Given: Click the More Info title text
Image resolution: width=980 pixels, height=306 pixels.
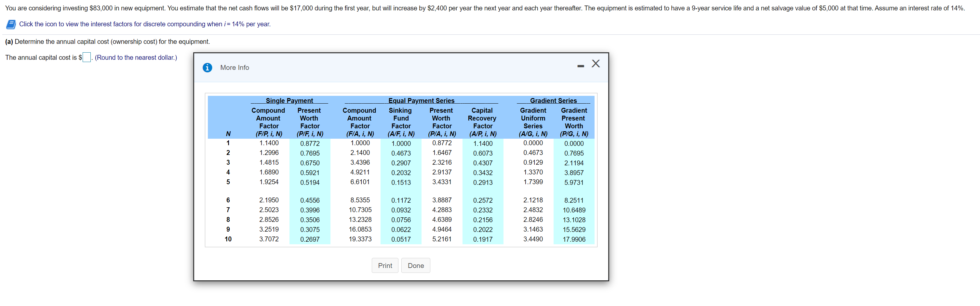Looking at the screenshot, I should [x=235, y=68].
